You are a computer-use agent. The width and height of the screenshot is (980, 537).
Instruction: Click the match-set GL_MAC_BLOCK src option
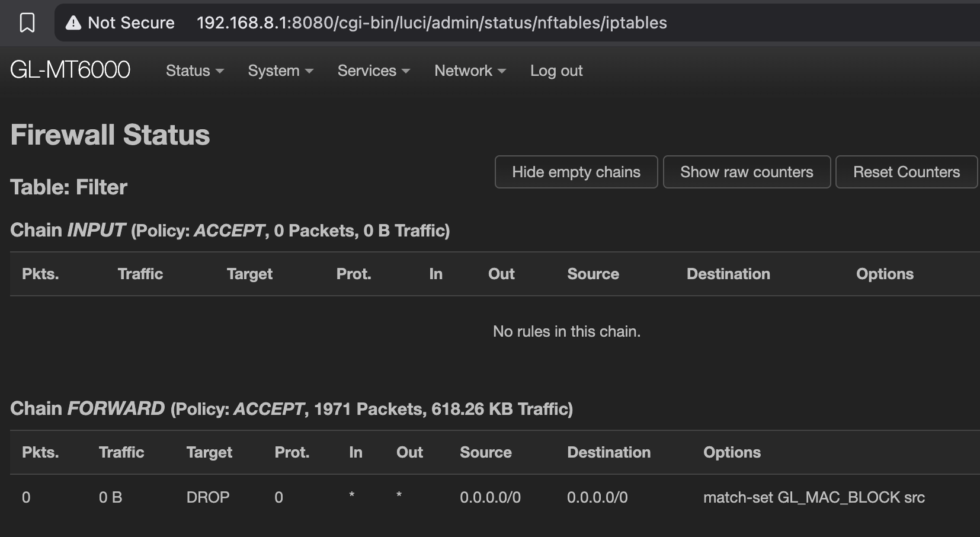click(x=814, y=497)
